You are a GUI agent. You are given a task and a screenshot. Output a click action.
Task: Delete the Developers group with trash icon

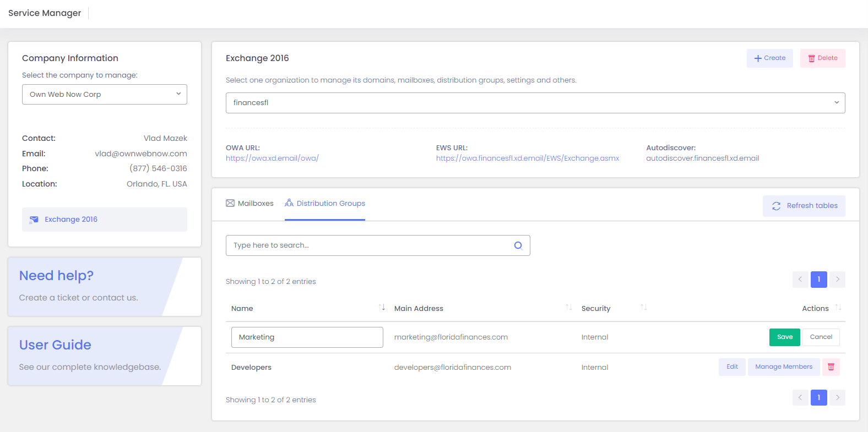point(831,367)
